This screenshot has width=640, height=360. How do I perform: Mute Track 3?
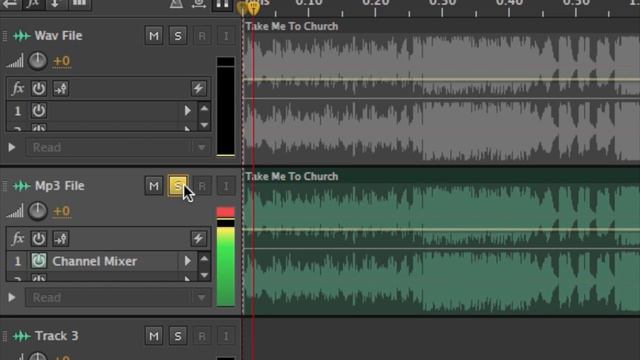(x=154, y=336)
